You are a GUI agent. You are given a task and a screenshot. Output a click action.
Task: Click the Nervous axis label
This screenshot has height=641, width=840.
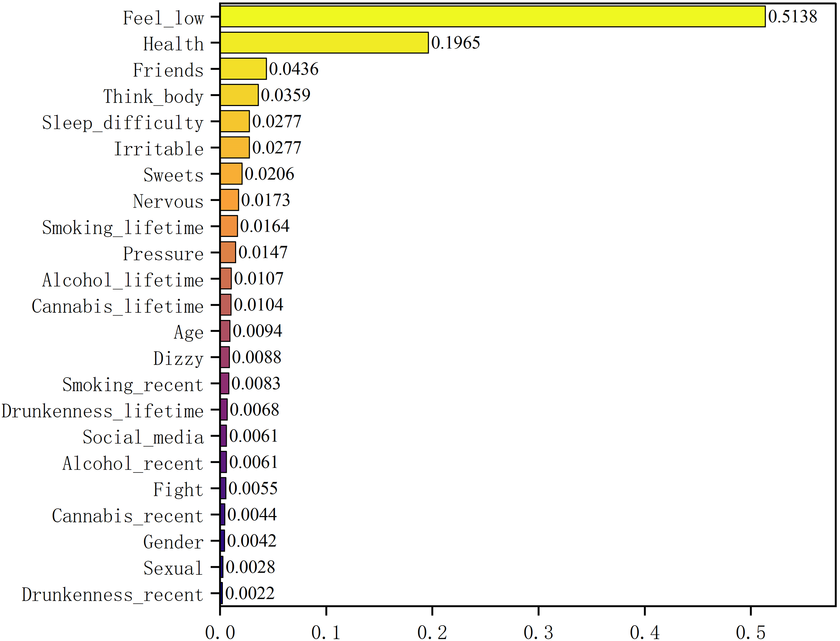168,201
